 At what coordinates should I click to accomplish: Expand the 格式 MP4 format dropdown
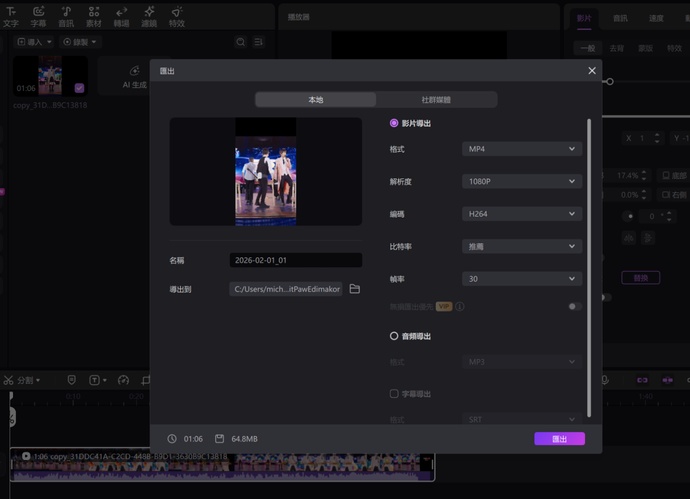(x=522, y=149)
